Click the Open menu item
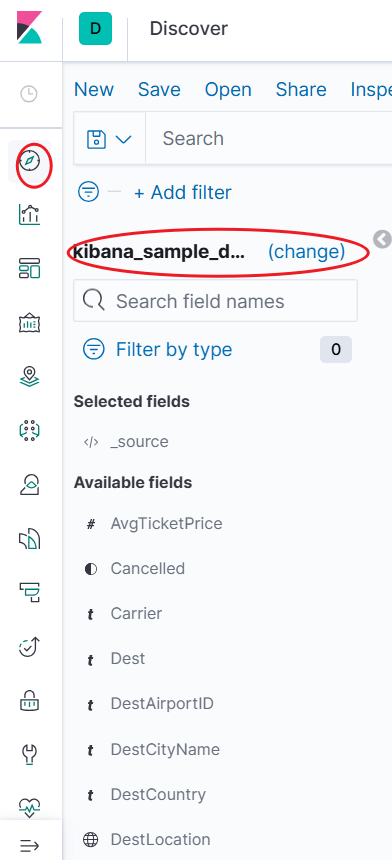392x860 pixels. pyautogui.click(x=228, y=89)
